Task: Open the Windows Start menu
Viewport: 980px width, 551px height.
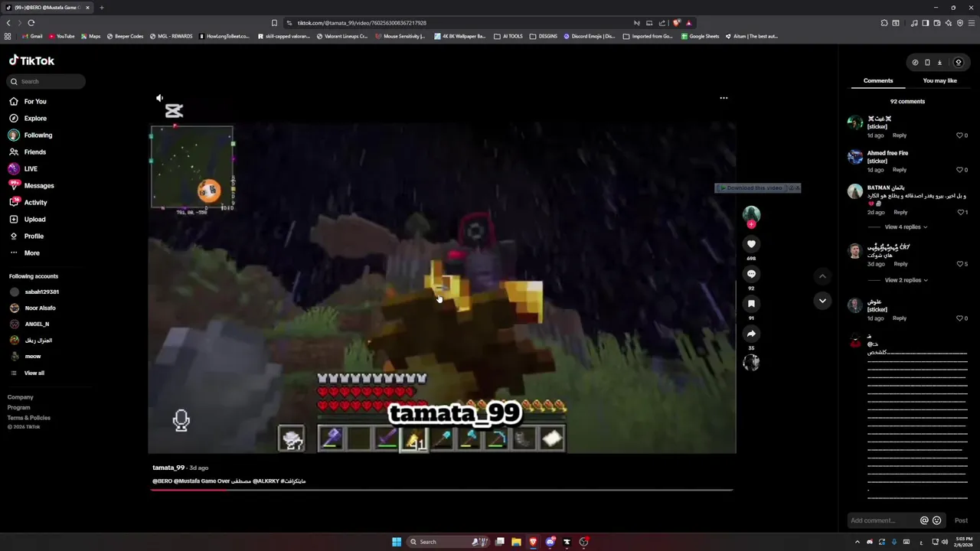Action: [397, 542]
